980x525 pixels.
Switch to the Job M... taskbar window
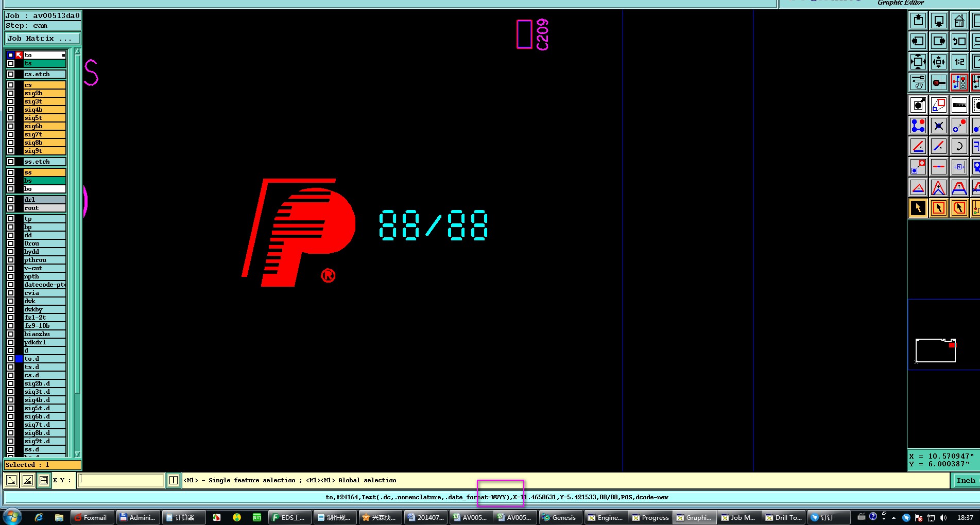(x=739, y=517)
